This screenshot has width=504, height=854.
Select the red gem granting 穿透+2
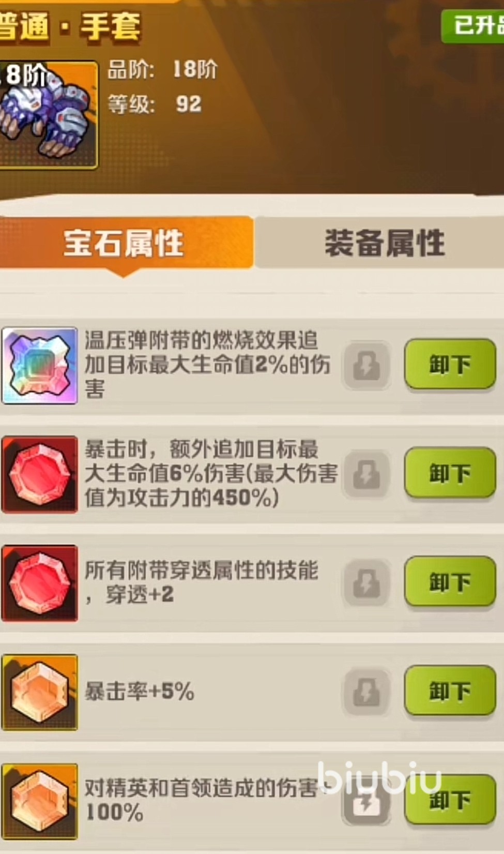point(39,583)
